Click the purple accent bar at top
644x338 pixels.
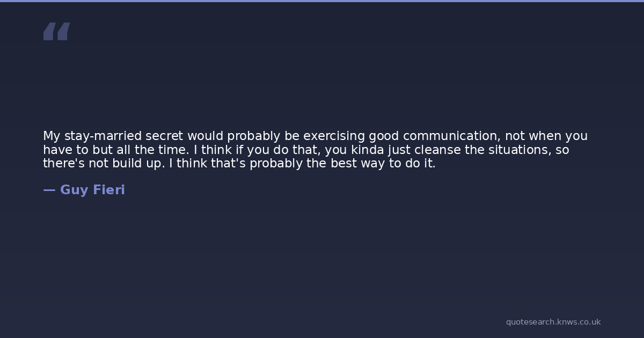coord(322,1)
